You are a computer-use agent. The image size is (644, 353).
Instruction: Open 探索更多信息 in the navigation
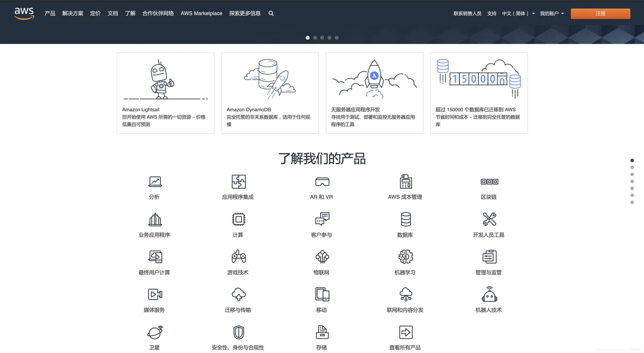coord(245,13)
